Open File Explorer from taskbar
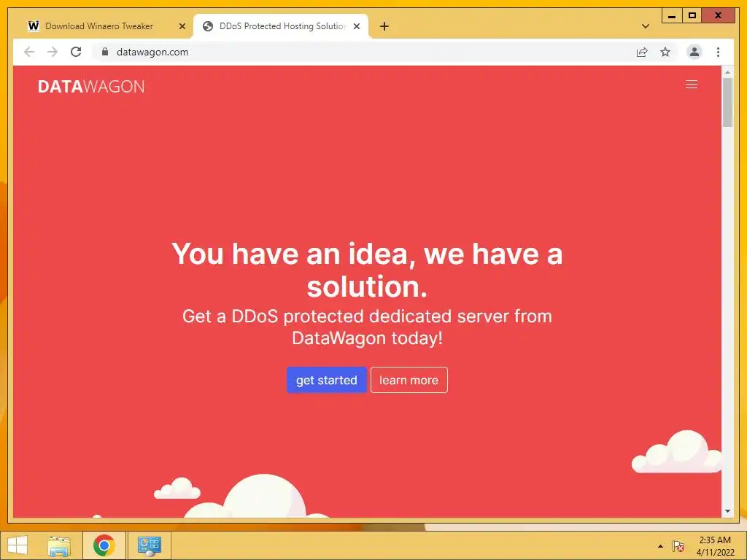This screenshot has height=560, width=747. tap(58, 545)
